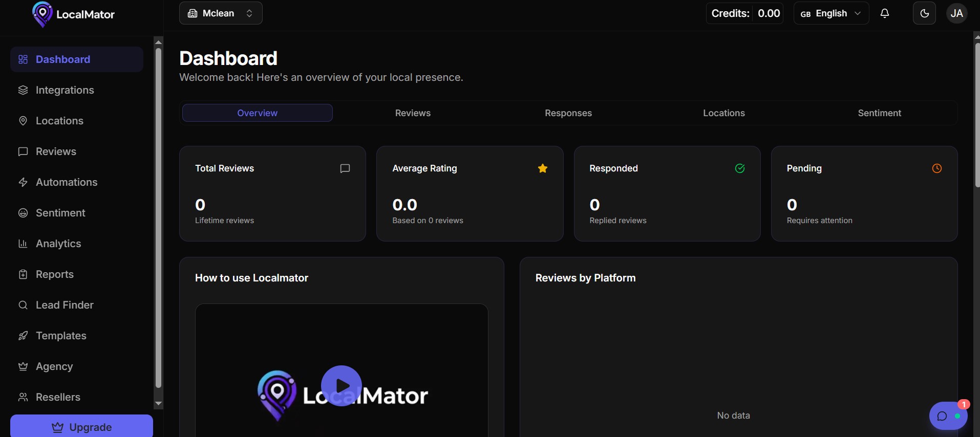This screenshot has height=437, width=980.
Task: Click the Resellers people icon
Action: pos(23,397)
